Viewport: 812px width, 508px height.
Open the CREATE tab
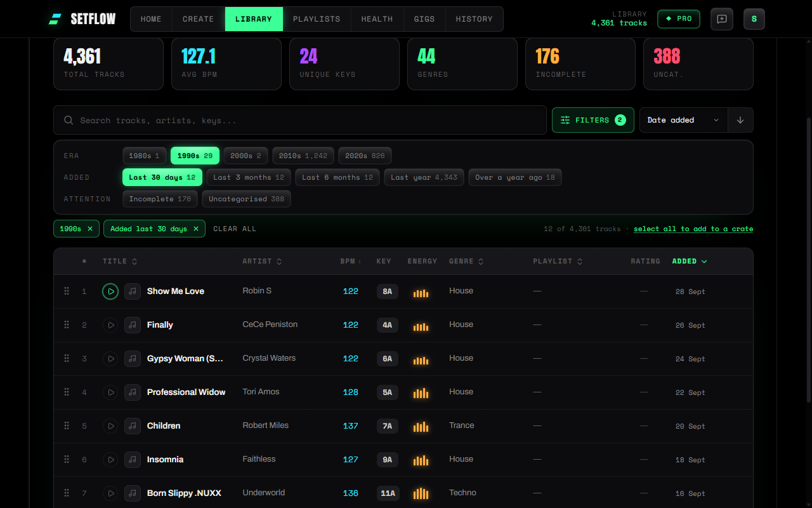coord(199,19)
